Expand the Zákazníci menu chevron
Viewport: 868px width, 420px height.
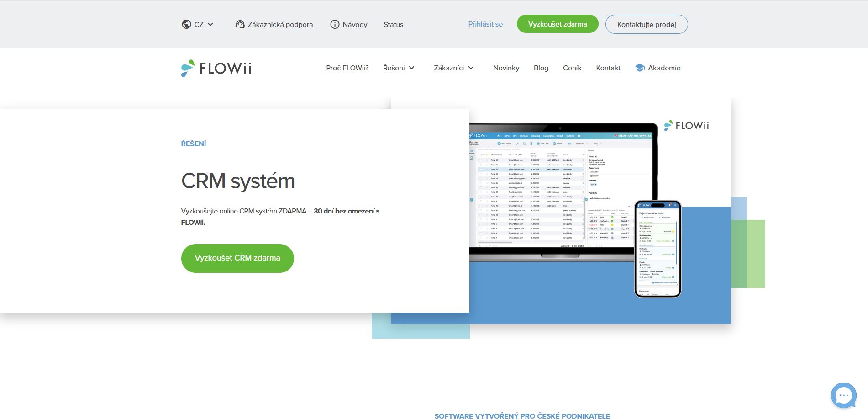(471, 68)
